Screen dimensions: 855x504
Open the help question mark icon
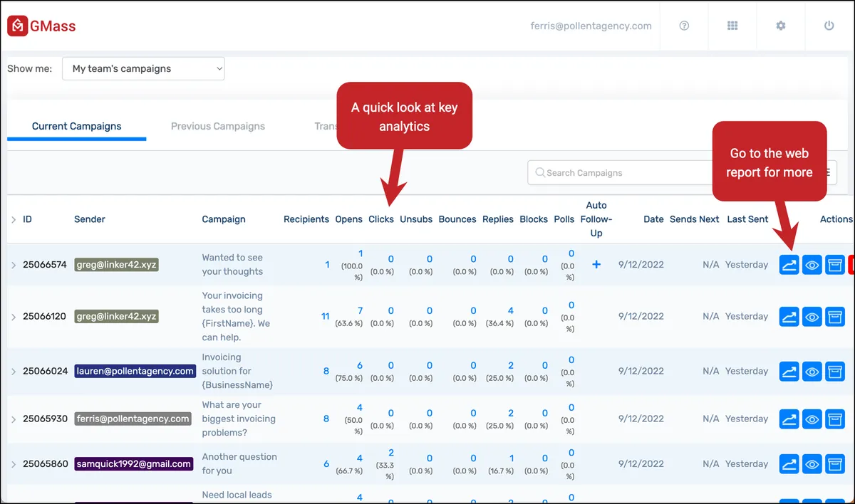coord(684,26)
